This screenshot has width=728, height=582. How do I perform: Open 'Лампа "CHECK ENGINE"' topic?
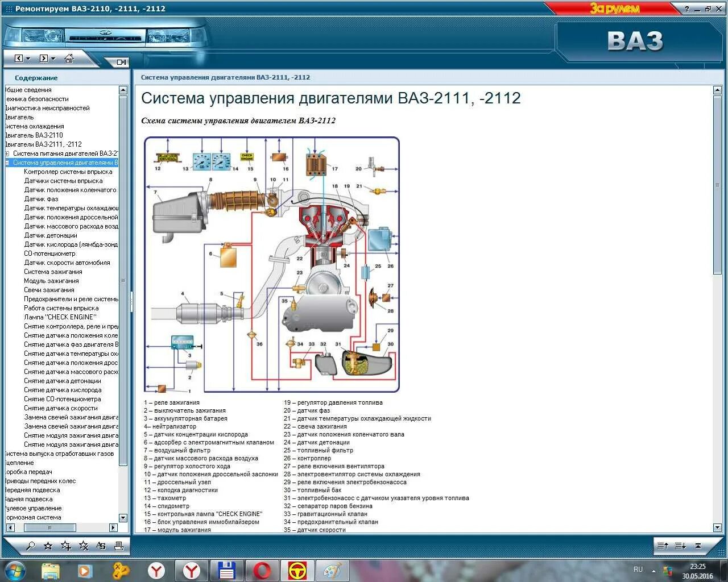(x=60, y=317)
